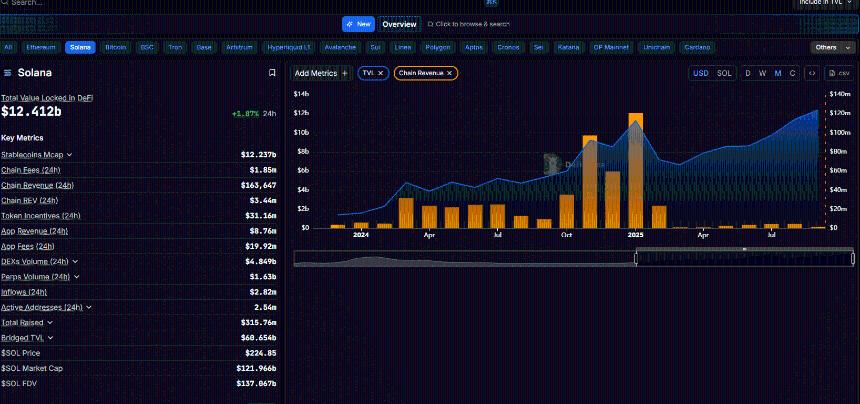Switch chart denomination to USD

click(x=700, y=73)
